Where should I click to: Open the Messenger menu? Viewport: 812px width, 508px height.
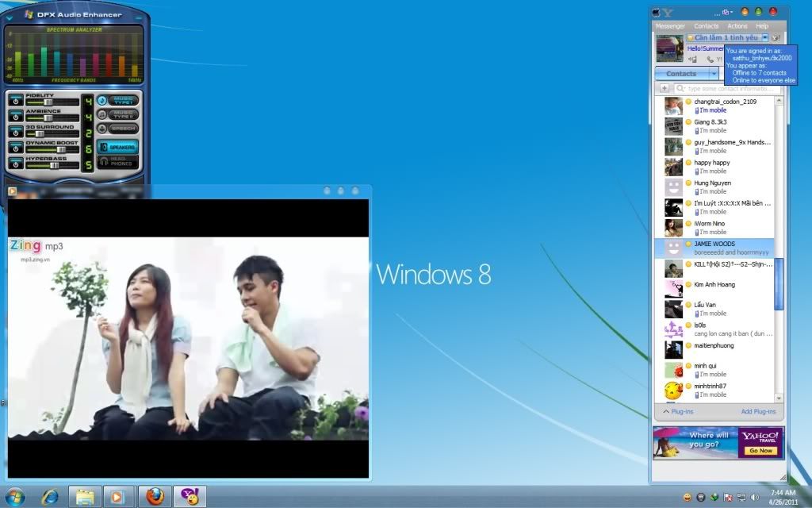(x=670, y=26)
